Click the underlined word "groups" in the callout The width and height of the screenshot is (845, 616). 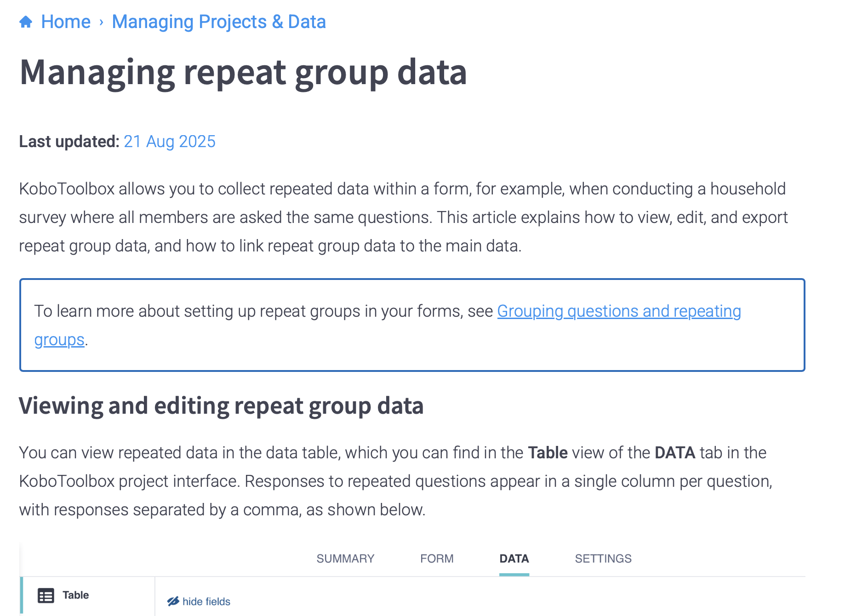(x=59, y=340)
